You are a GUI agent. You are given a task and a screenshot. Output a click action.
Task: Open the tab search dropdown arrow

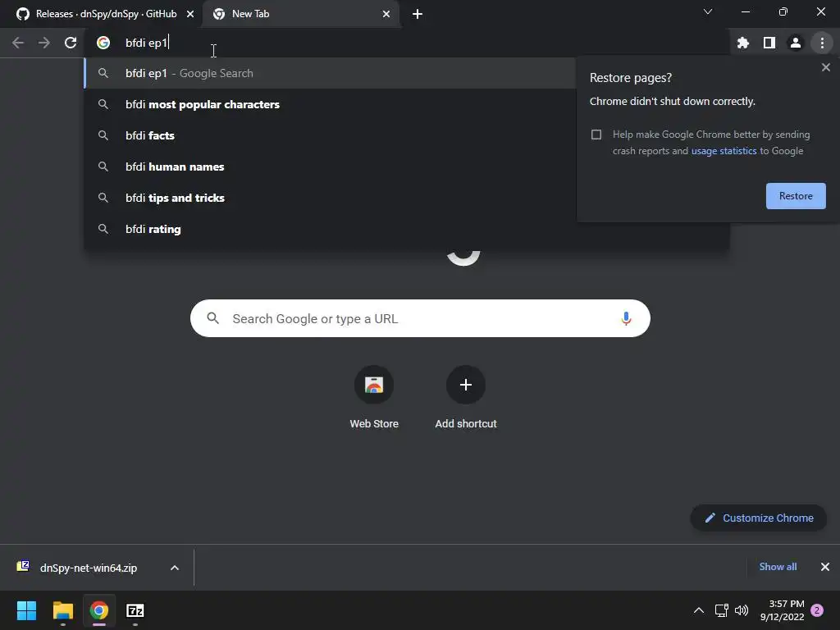pyautogui.click(x=708, y=11)
